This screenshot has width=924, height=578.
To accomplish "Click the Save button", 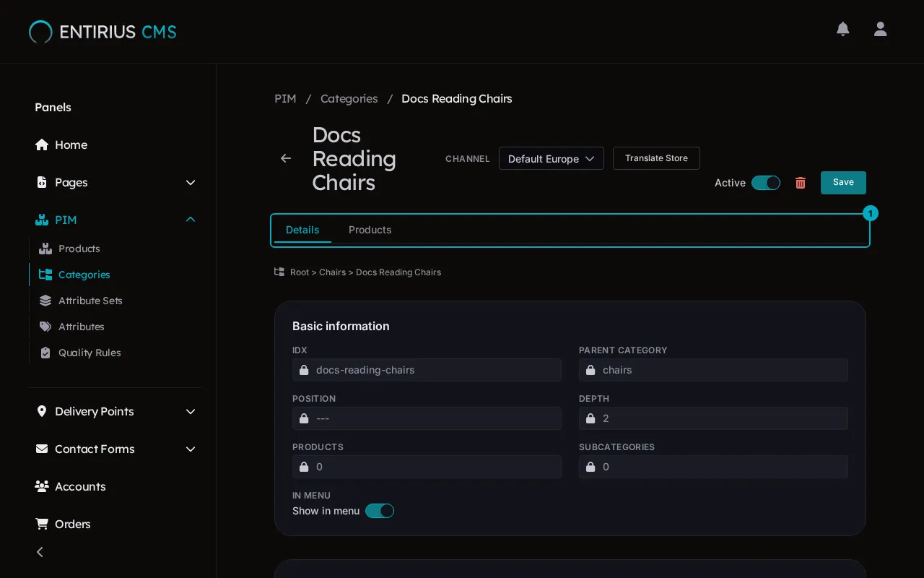I will (843, 183).
